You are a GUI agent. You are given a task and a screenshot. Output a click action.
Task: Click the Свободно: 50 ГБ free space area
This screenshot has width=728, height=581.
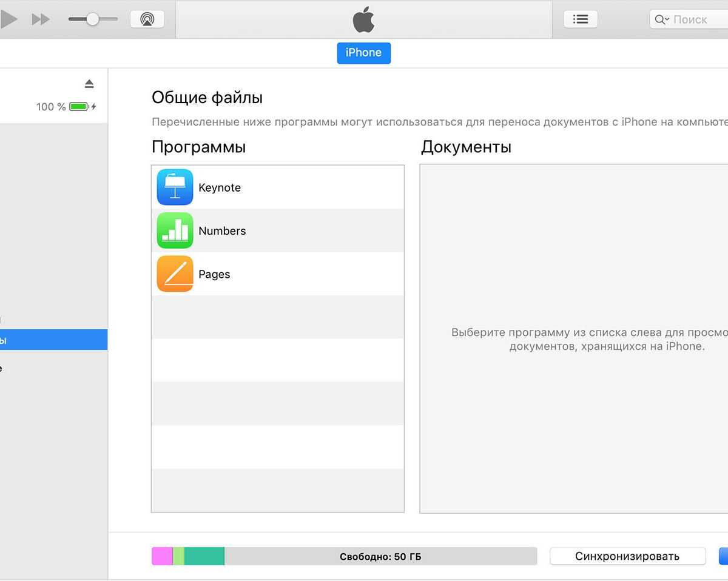point(380,556)
